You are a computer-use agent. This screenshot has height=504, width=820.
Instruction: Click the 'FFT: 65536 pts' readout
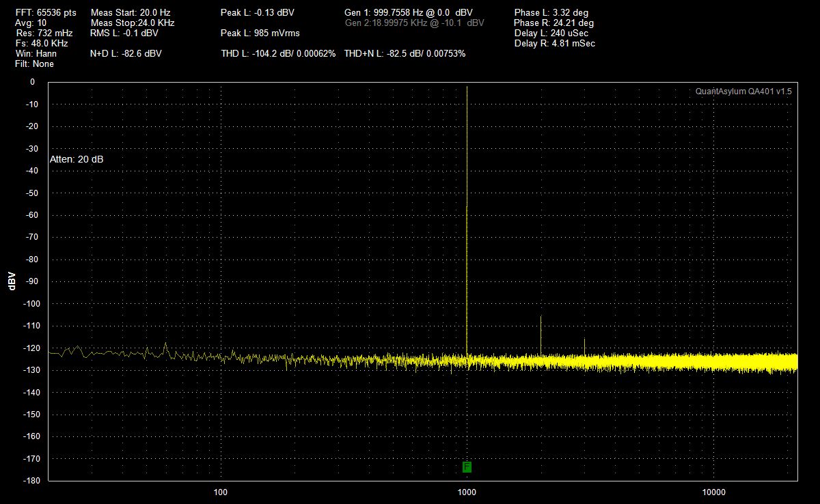point(46,13)
